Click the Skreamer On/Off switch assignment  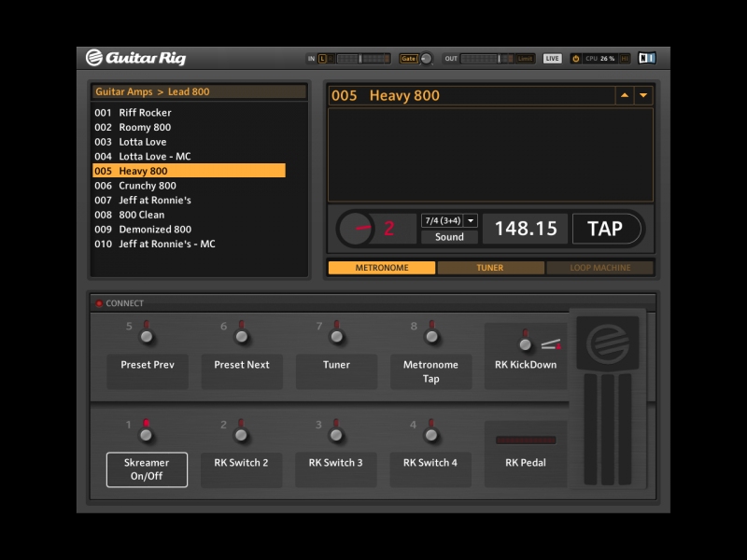pyautogui.click(x=147, y=469)
